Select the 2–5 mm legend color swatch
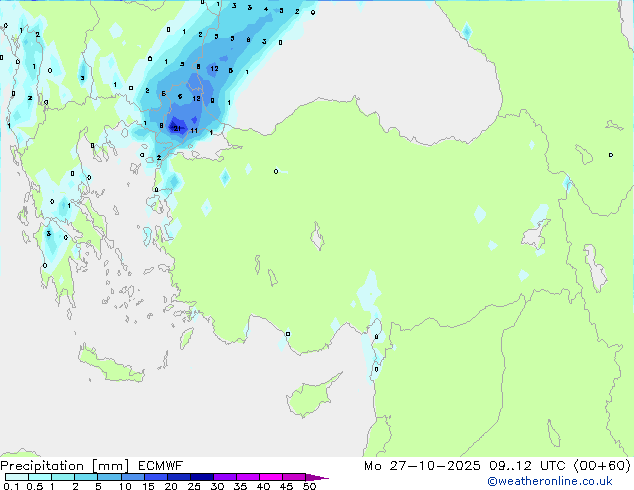 [x=86, y=477]
